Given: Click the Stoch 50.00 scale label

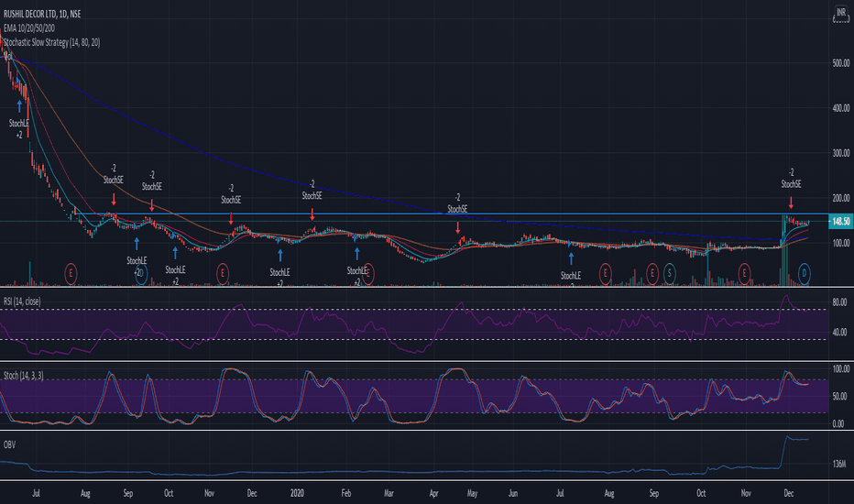Looking at the screenshot, I should pyautogui.click(x=839, y=396).
